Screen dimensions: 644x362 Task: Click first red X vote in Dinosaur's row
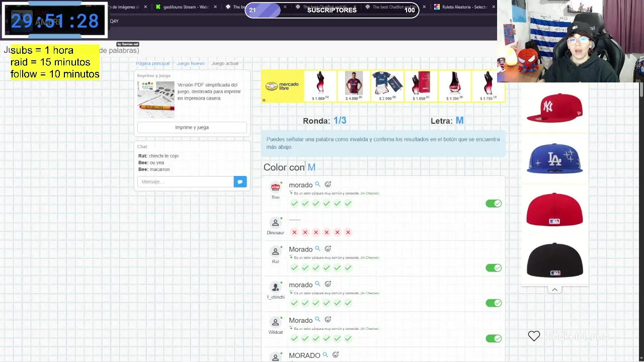click(294, 232)
